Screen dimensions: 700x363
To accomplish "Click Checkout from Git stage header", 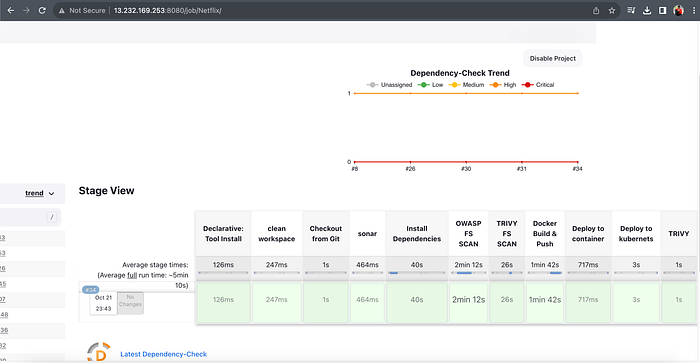I will click(326, 234).
